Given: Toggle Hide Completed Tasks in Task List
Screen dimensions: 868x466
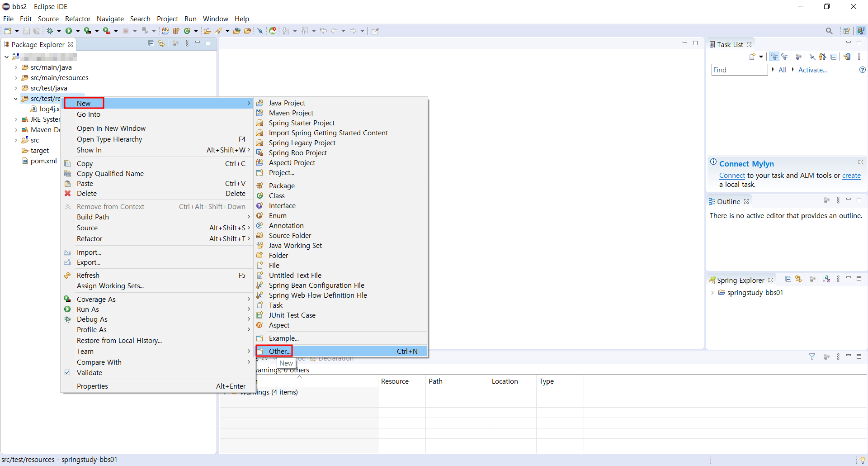Looking at the screenshot, I should [x=812, y=57].
